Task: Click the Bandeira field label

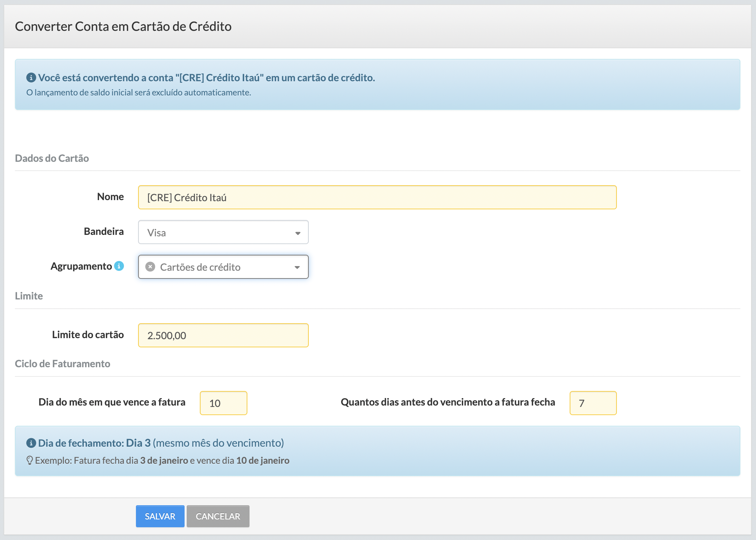Action: pos(104,231)
